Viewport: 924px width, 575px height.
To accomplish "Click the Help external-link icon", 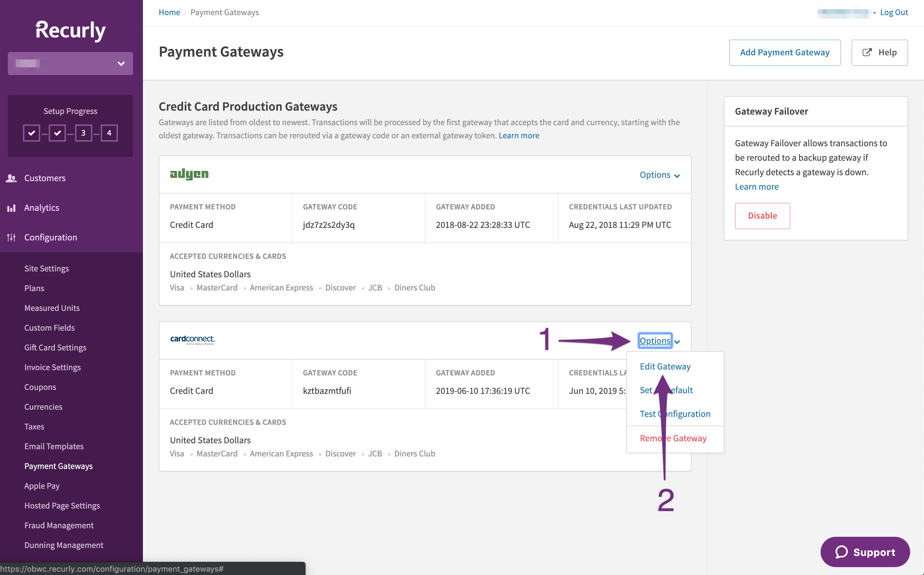I will pyautogui.click(x=867, y=52).
